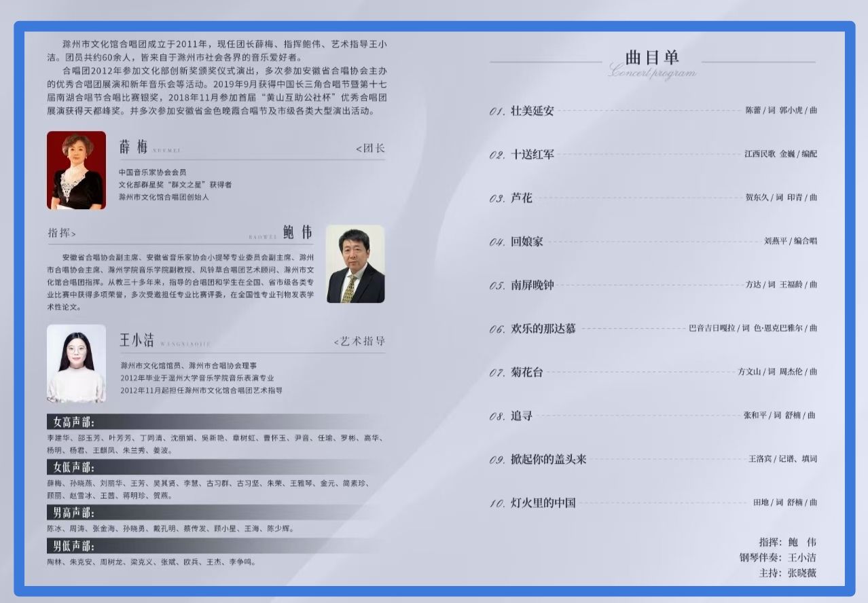The height and width of the screenshot is (603, 868).
Task: Select song title 灯火里的中国
Action: (x=543, y=503)
